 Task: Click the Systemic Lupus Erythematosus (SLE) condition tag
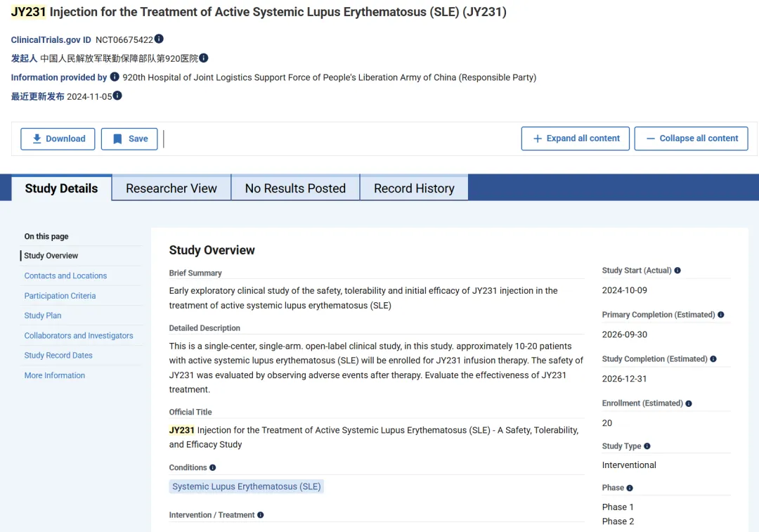(247, 486)
